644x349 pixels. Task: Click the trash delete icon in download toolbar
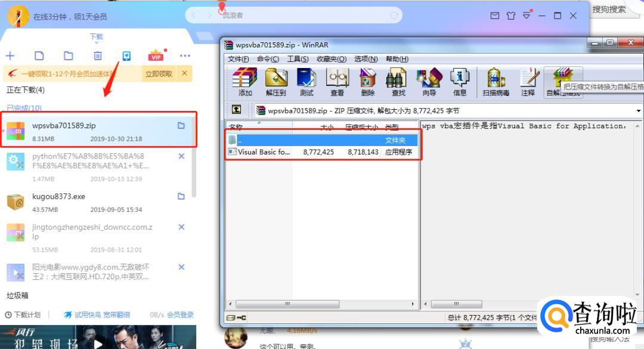[x=98, y=56]
